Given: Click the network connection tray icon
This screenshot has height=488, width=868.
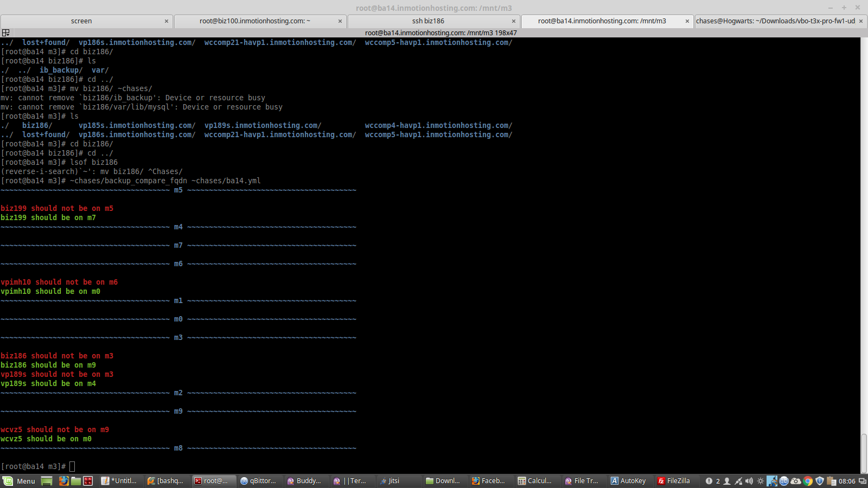Looking at the screenshot, I should 738,481.
